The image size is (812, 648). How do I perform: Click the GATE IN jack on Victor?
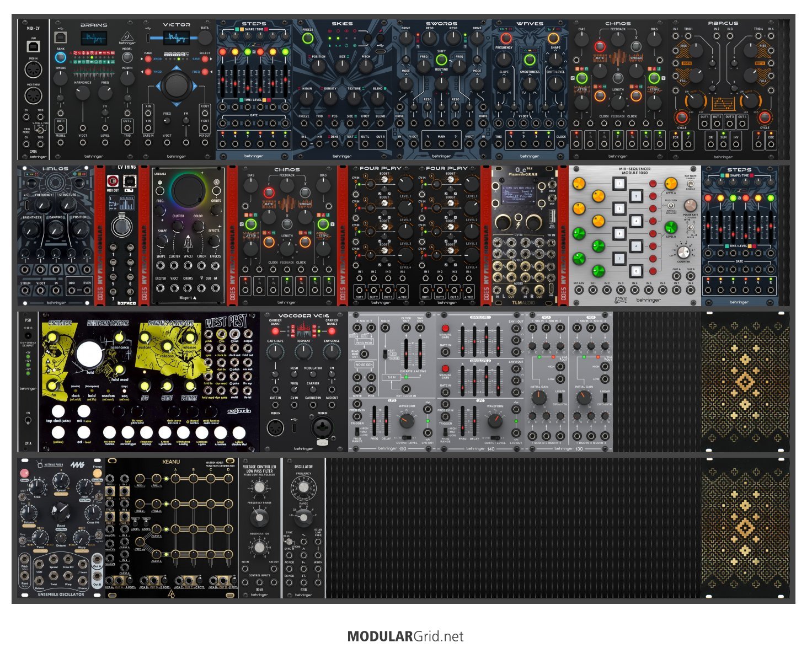148,143
